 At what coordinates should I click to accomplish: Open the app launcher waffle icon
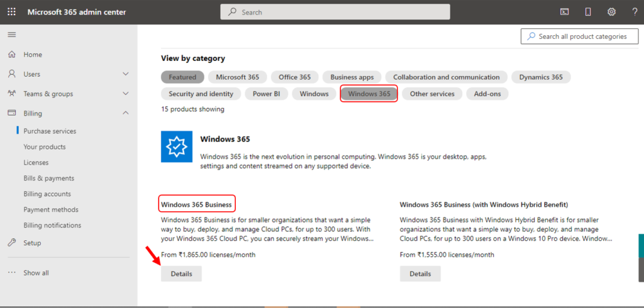11,12
